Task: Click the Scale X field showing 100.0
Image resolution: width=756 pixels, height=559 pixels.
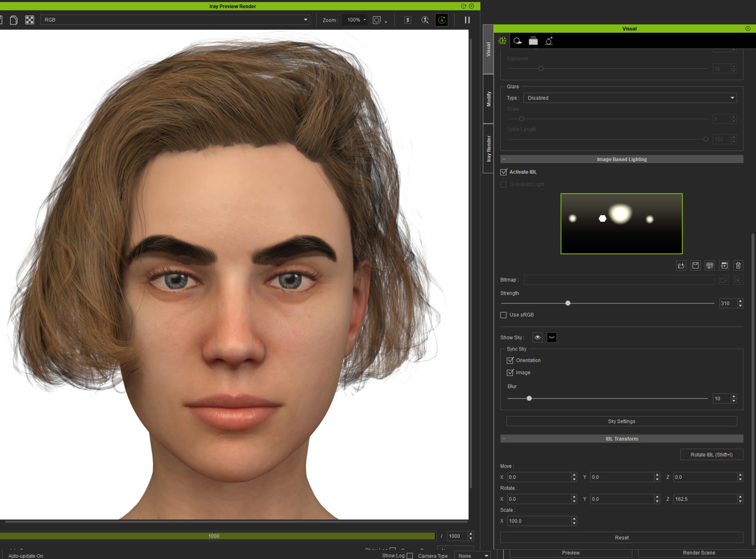Action: 539,521
